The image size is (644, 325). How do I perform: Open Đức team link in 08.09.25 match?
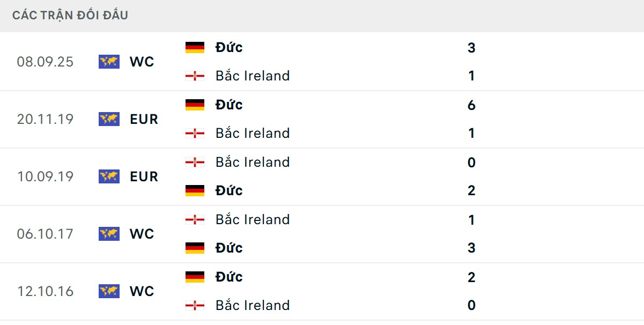229,47
